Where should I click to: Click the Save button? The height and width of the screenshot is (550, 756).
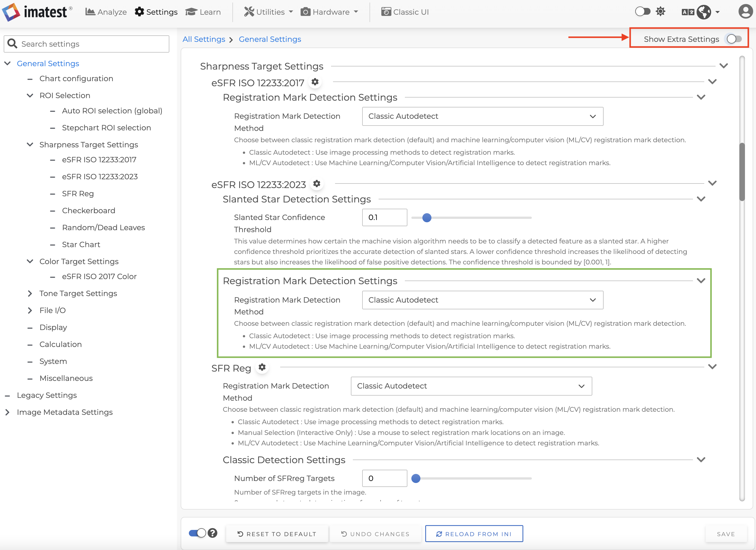pos(726,534)
